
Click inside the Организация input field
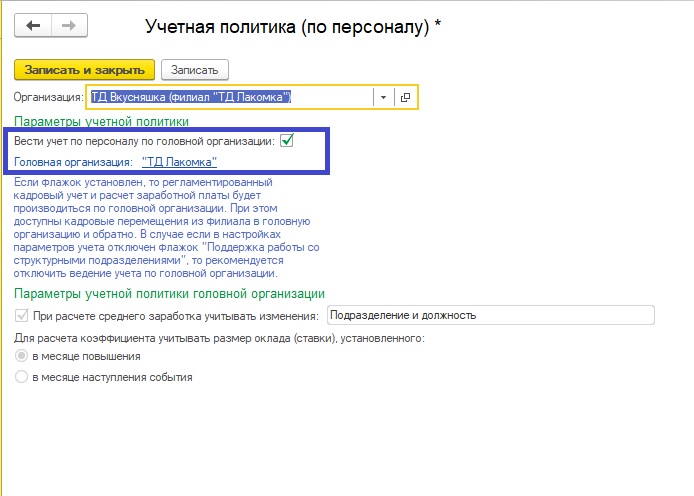230,97
